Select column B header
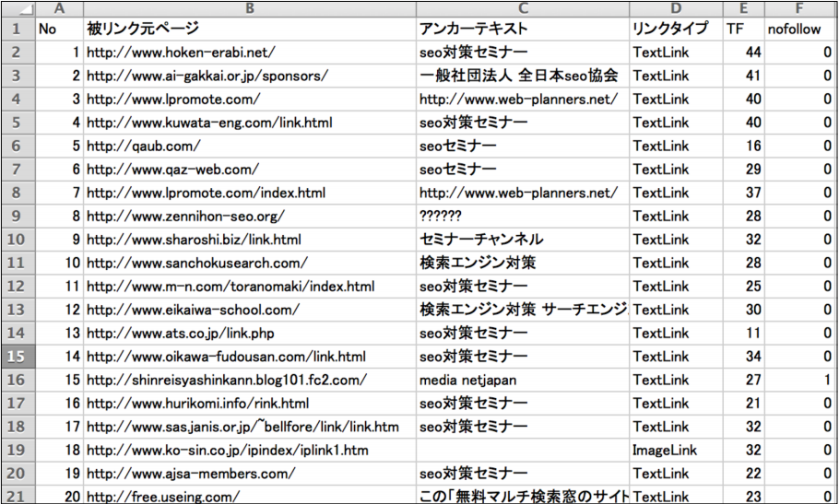 [250, 8]
